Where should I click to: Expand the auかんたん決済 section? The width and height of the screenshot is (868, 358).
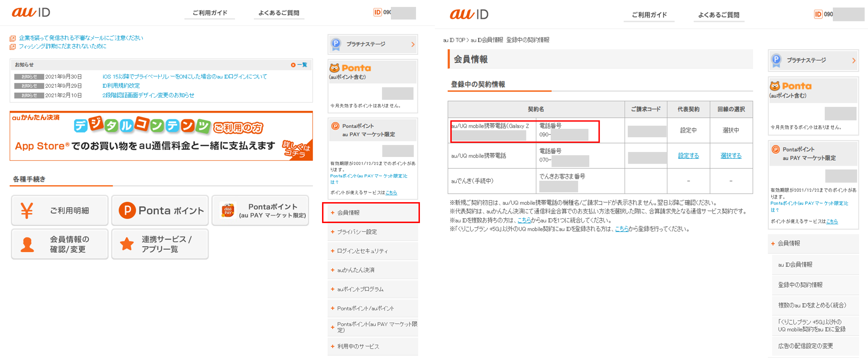tap(356, 270)
